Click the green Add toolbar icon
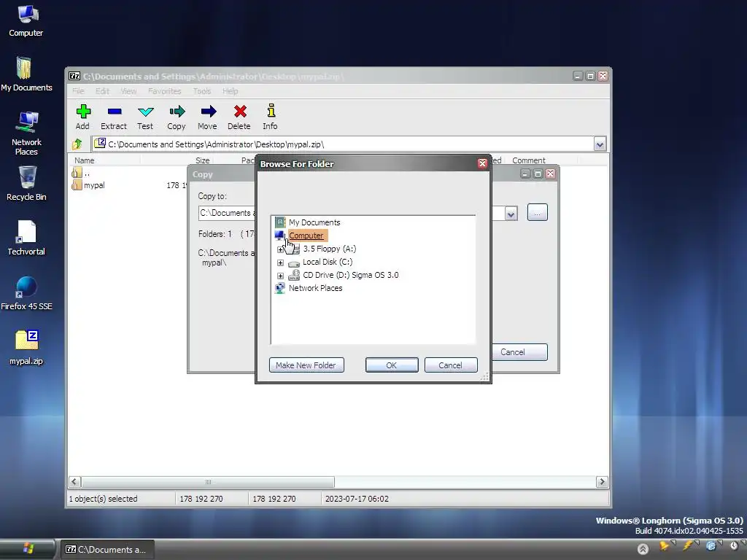Viewport: 747px width, 560px height. point(83,112)
